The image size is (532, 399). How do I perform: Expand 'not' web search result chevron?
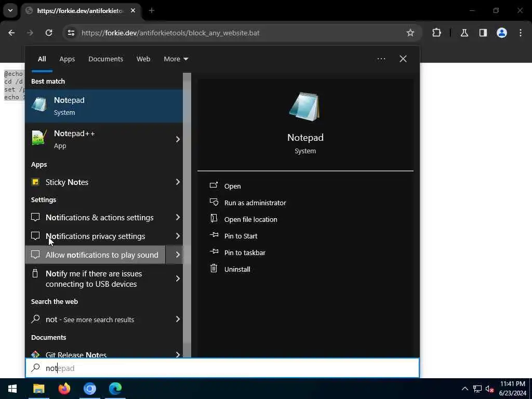coord(178,320)
